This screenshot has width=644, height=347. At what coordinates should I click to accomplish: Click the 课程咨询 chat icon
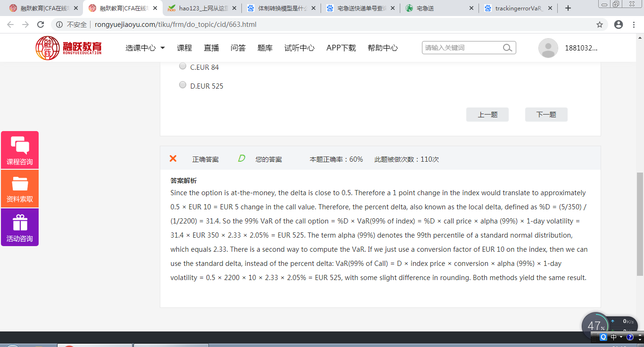point(20,146)
